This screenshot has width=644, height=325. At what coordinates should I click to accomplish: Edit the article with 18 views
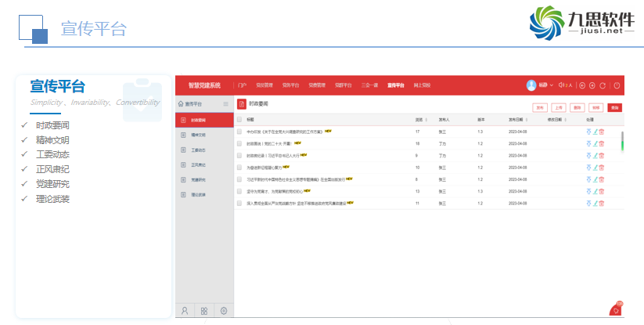point(595,144)
